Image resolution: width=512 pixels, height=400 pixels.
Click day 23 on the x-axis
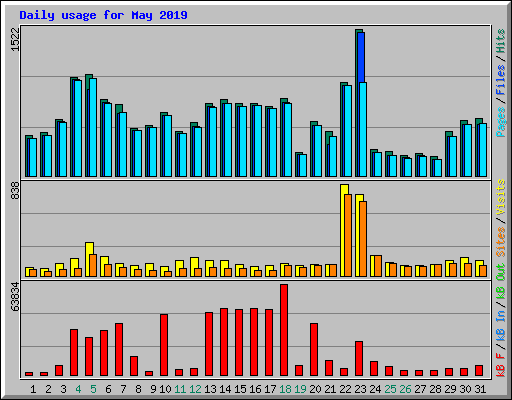click(360, 389)
